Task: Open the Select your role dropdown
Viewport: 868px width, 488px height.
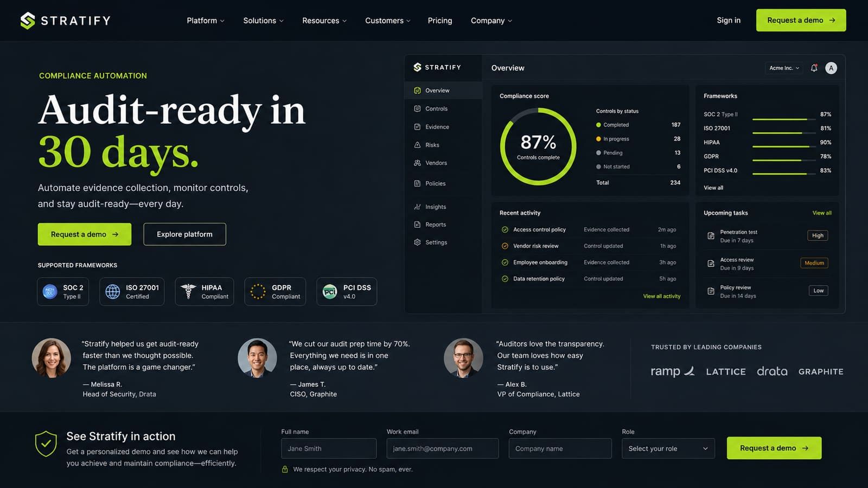Action: point(668,448)
